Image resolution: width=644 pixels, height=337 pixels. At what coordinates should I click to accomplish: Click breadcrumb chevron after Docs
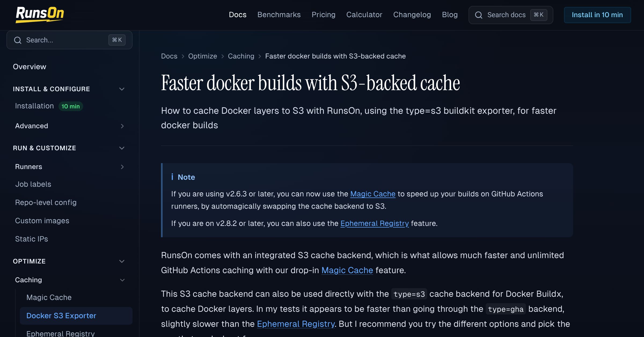(x=183, y=56)
